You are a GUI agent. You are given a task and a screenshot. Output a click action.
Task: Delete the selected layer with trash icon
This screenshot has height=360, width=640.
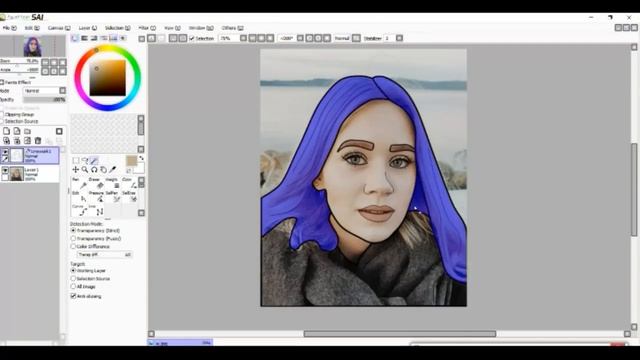coord(38,141)
